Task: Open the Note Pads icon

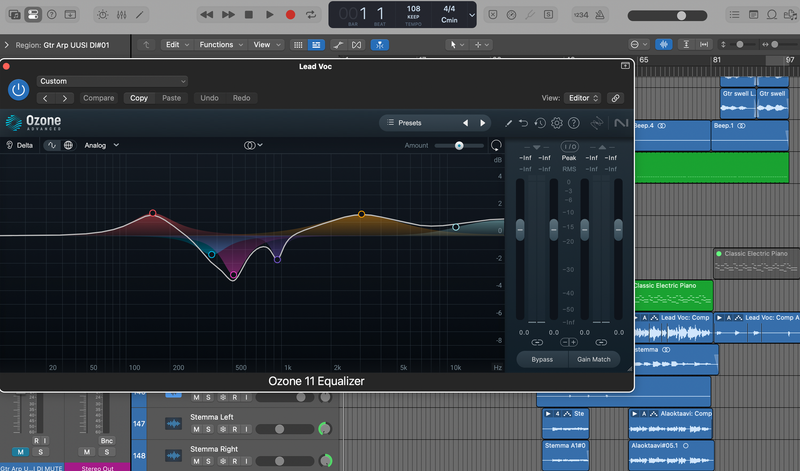Action: pos(753,15)
